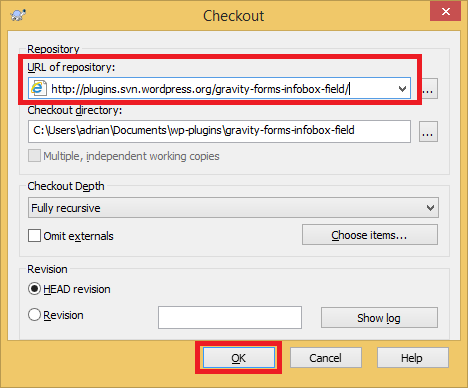The image size is (468, 388).
Task: Close the Checkout dialog
Action: (445, 12)
